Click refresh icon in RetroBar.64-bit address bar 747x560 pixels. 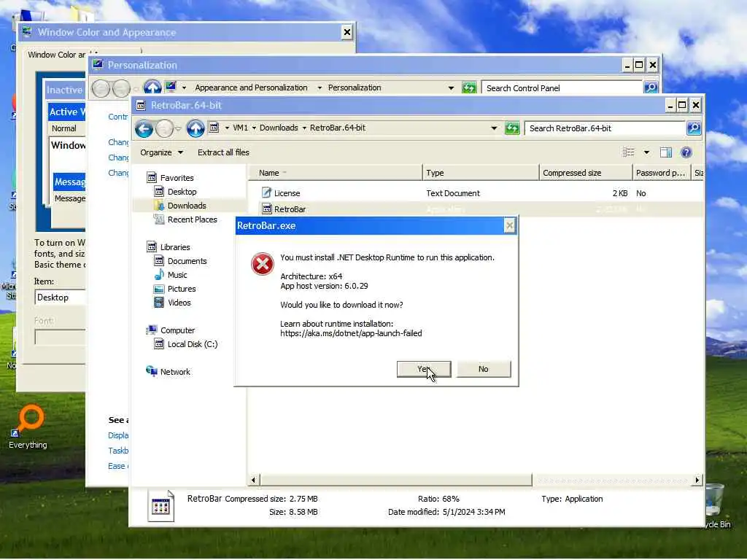pyautogui.click(x=512, y=128)
